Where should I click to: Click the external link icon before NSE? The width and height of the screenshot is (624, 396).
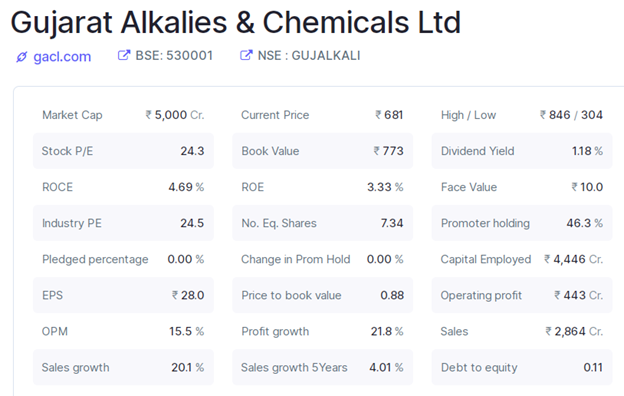click(246, 55)
